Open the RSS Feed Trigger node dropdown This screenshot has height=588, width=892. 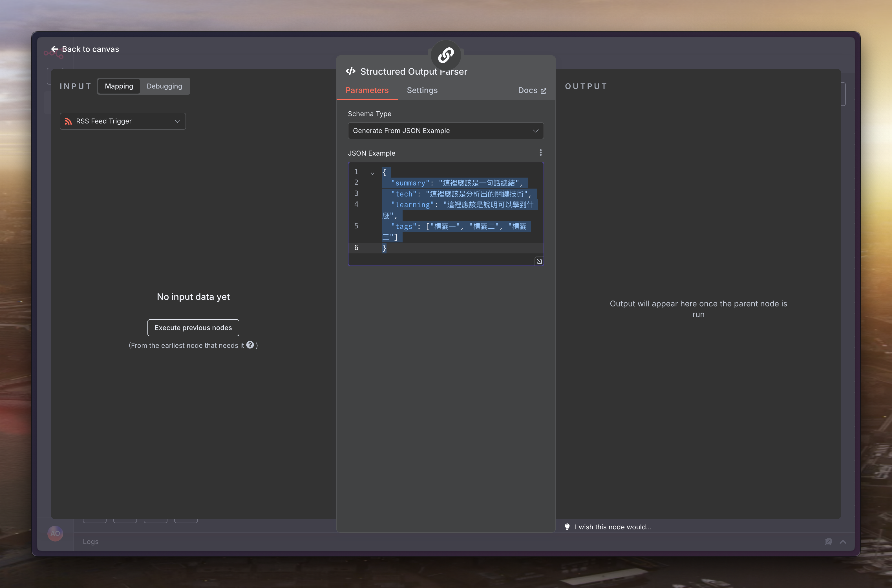coord(123,121)
